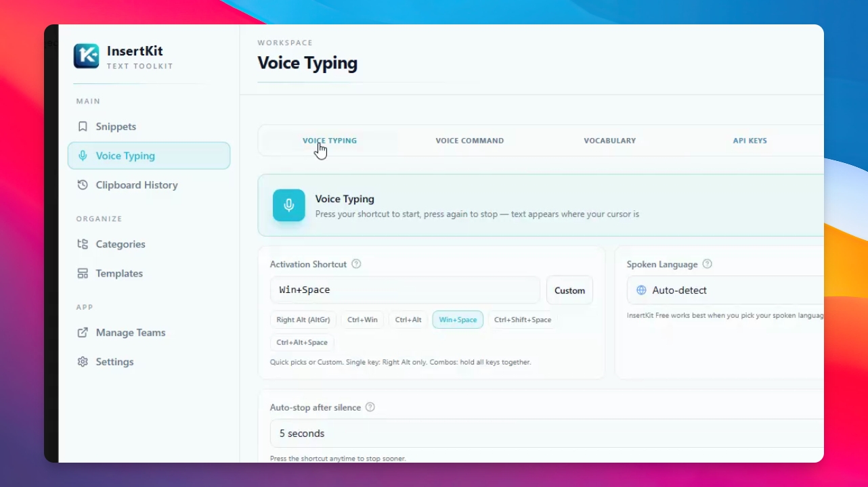Open Manage Teams

click(149, 333)
